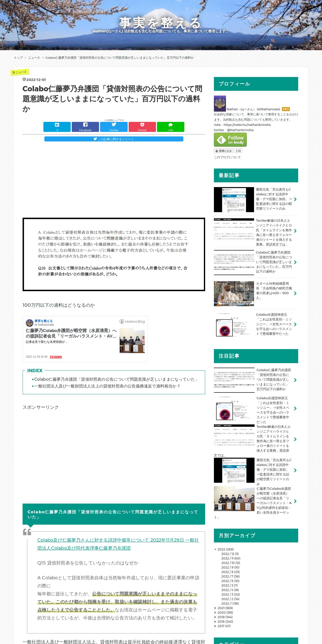Go to トップ breadcrumb link
Screen dimensions: 322x644
(18, 58)
